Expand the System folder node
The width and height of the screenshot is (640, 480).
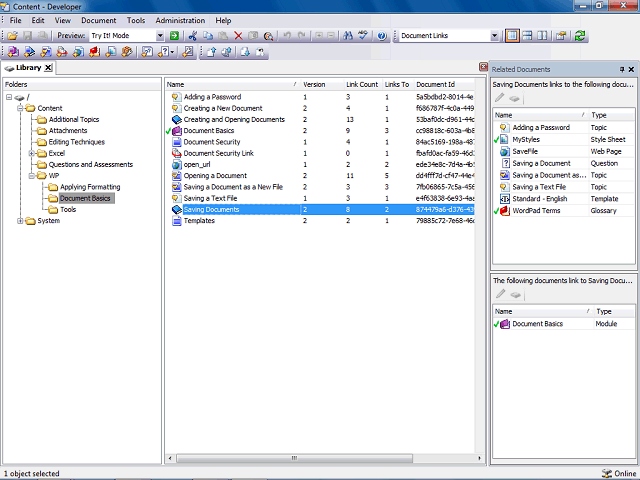click(20, 221)
